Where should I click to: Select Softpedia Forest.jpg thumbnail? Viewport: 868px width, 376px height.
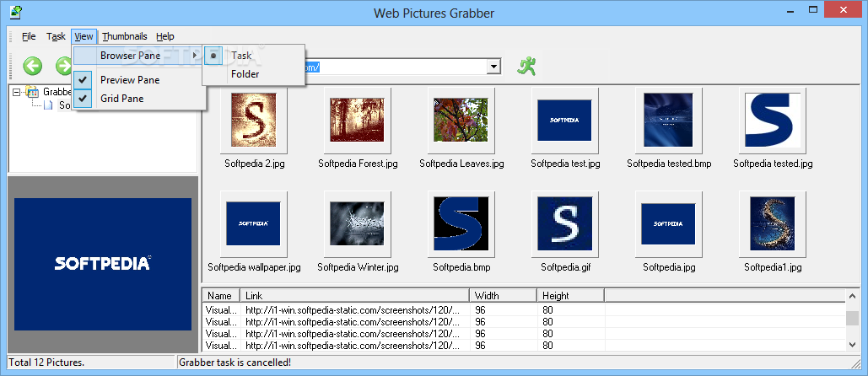coord(358,120)
